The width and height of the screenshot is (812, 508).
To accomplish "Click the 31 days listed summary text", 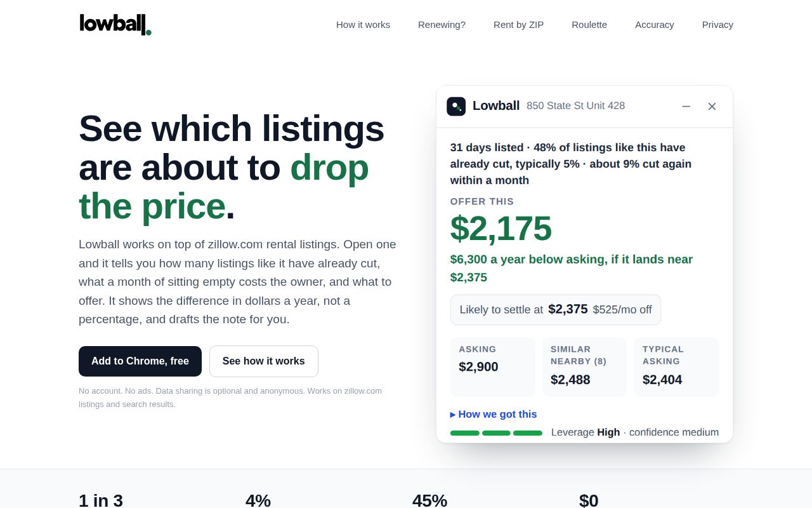I will coord(571,164).
